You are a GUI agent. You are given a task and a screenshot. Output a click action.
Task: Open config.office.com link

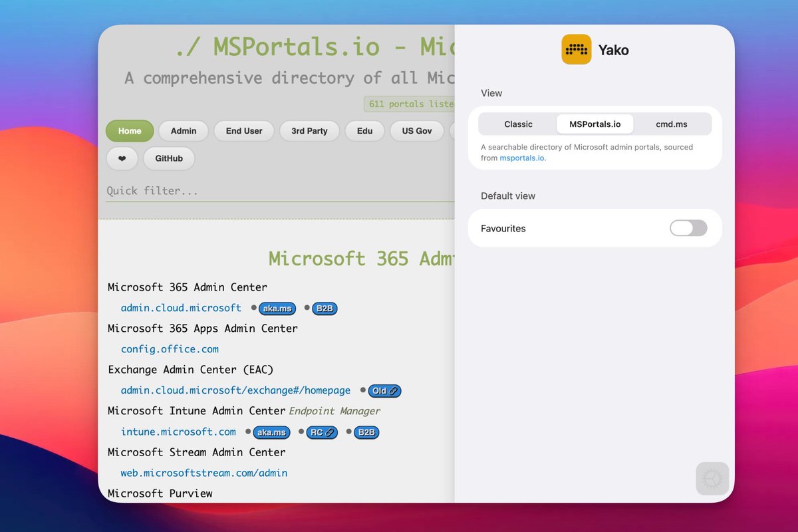point(170,349)
